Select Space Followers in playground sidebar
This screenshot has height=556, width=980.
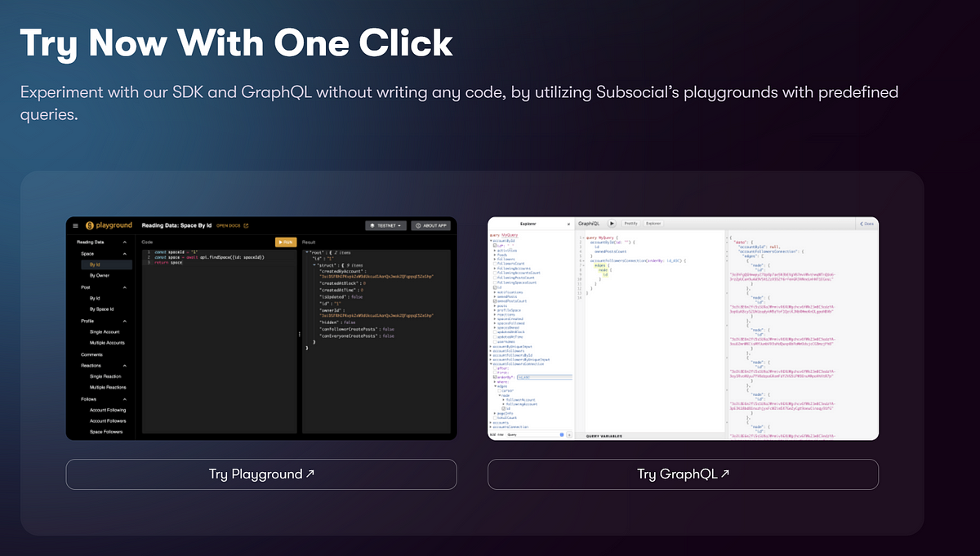(x=106, y=432)
